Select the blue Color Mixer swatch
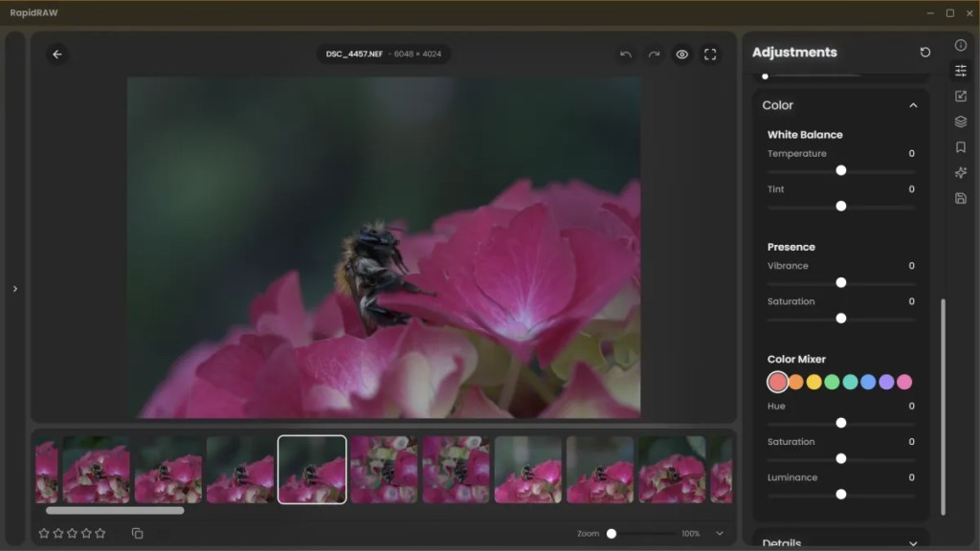This screenshot has width=980, height=551. (868, 382)
